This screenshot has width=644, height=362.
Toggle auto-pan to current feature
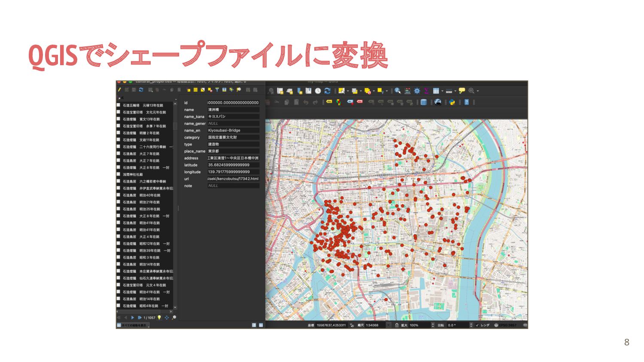click(167, 317)
